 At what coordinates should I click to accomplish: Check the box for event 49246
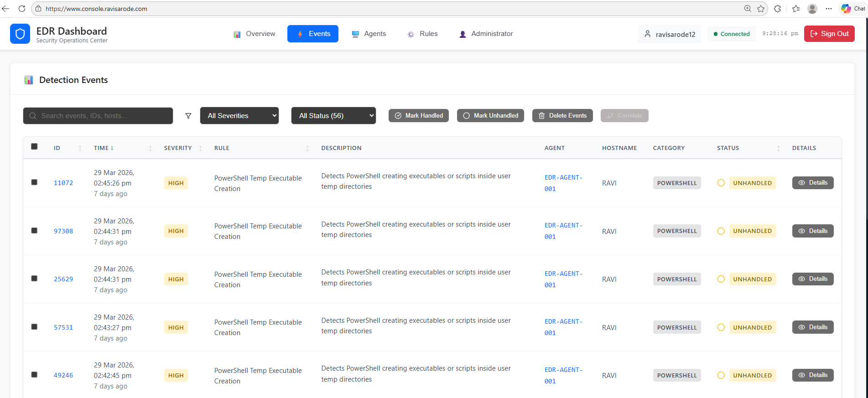[34, 375]
